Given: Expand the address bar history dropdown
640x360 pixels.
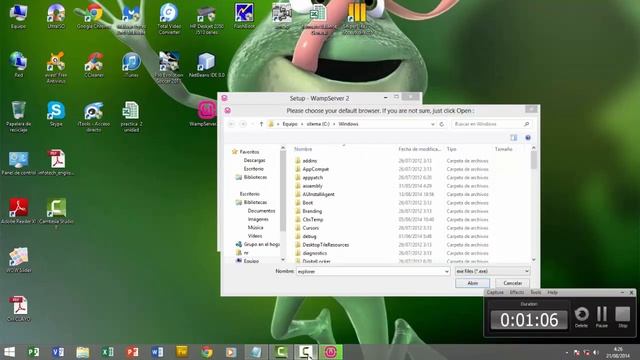Looking at the screenshot, I should (433, 124).
